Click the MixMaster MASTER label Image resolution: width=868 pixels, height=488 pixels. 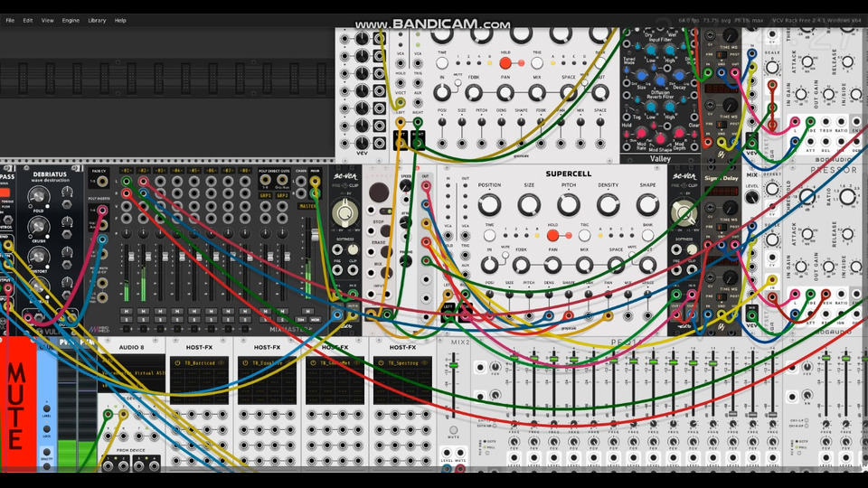click(307, 206)
